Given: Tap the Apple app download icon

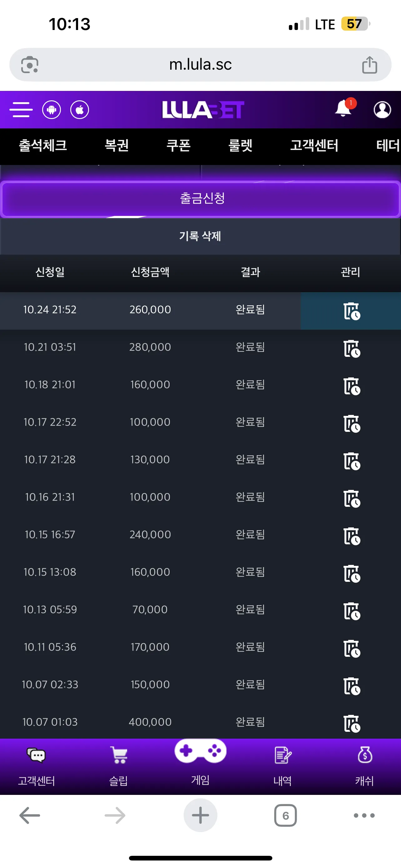Looking at the screenshot, I should [x=79, y=110].
